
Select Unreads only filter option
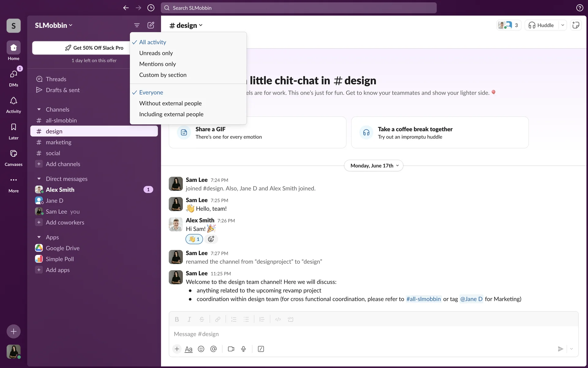(x=156, y=53)
